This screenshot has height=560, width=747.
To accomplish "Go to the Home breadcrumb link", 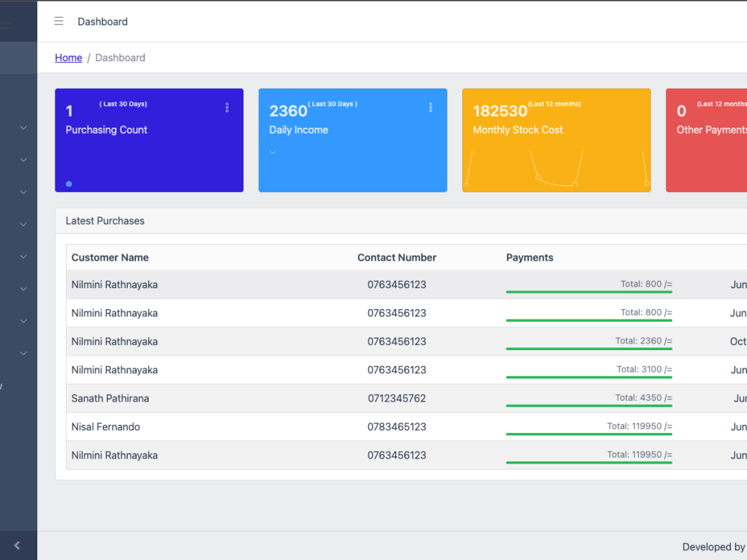I will pos(69,57).
